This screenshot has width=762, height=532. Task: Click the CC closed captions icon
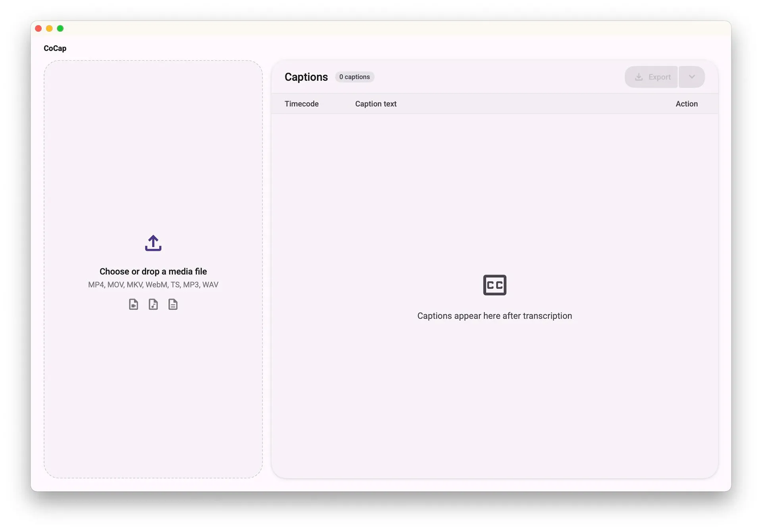[x=495, y=285]
